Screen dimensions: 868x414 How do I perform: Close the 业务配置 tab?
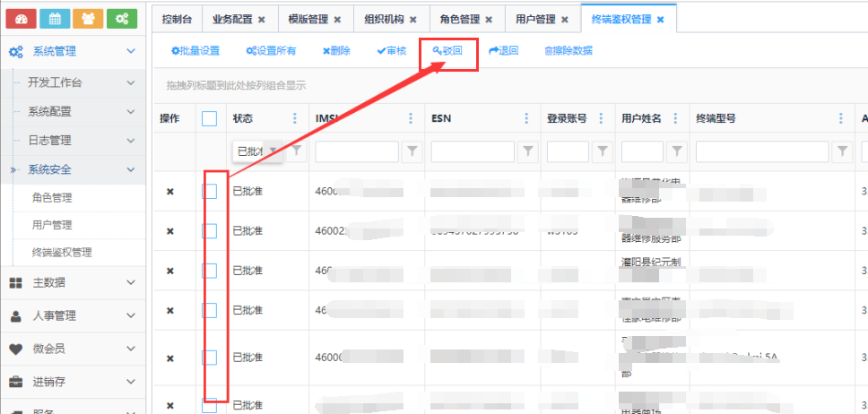tap(261, 19)
